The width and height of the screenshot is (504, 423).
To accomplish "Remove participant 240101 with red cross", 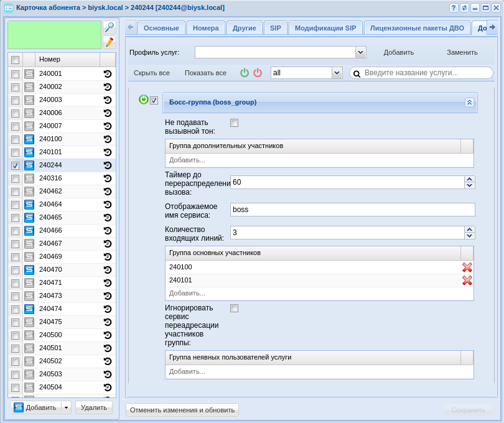I will 467,280.
